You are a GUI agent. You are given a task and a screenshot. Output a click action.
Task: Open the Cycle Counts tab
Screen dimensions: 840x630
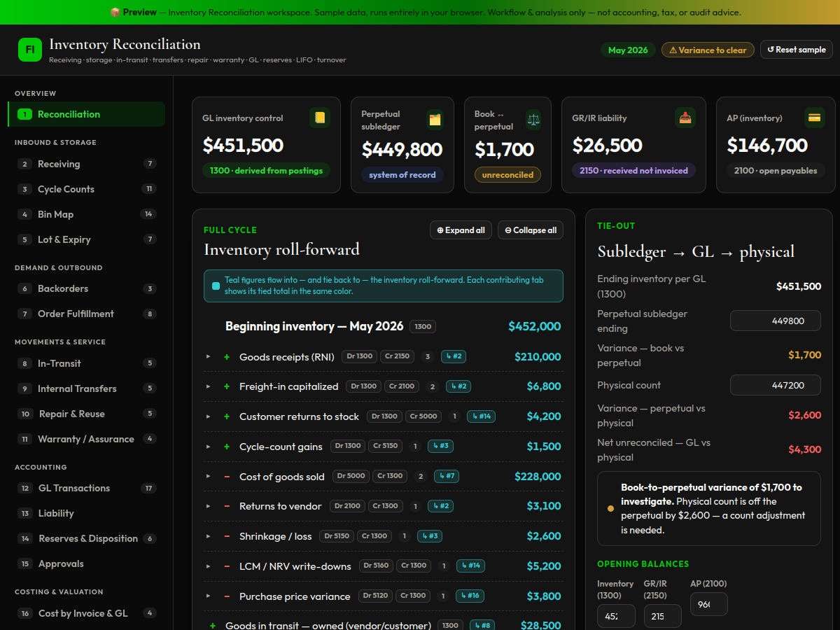86,189
